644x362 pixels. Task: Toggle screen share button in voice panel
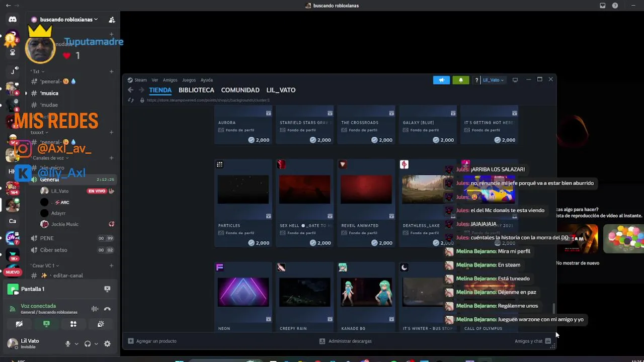click(46, 324)
